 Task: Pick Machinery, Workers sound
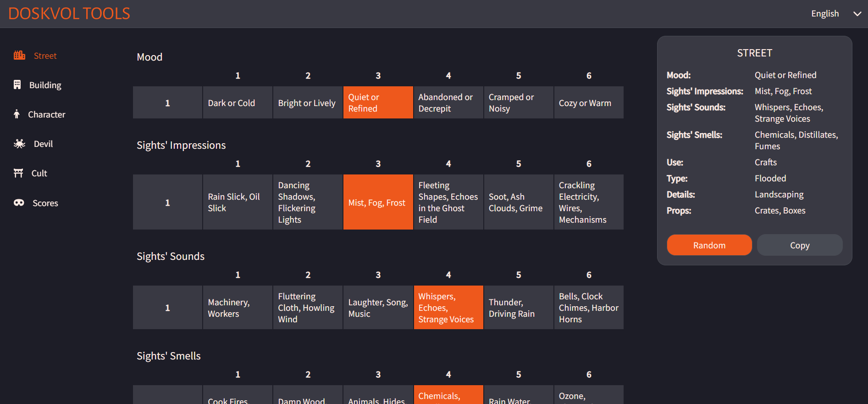(238, 308)
